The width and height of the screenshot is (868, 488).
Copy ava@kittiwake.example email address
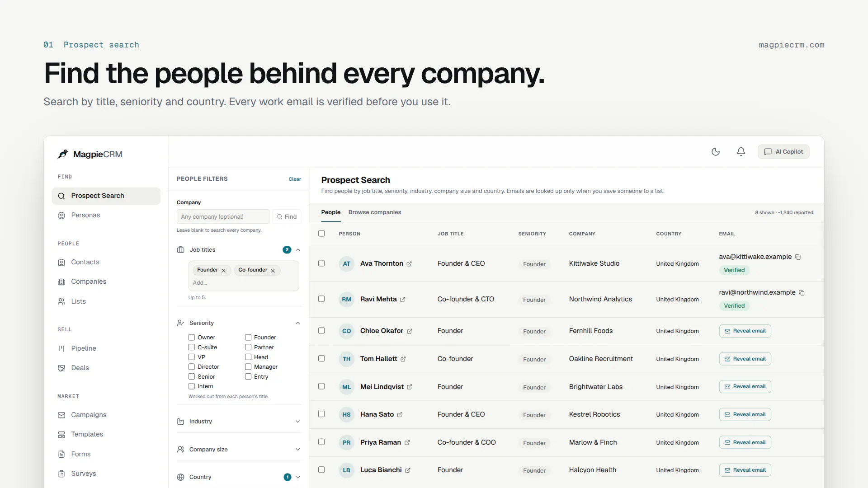(x=798, y=257)
